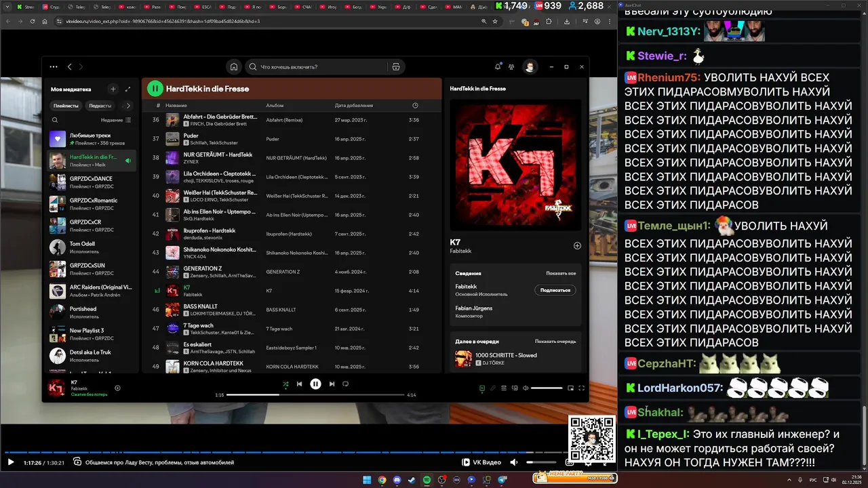Open Fabitekk artist link in credits
The height and width of the screenshot is (488, 868).
[x=466, y=286]
